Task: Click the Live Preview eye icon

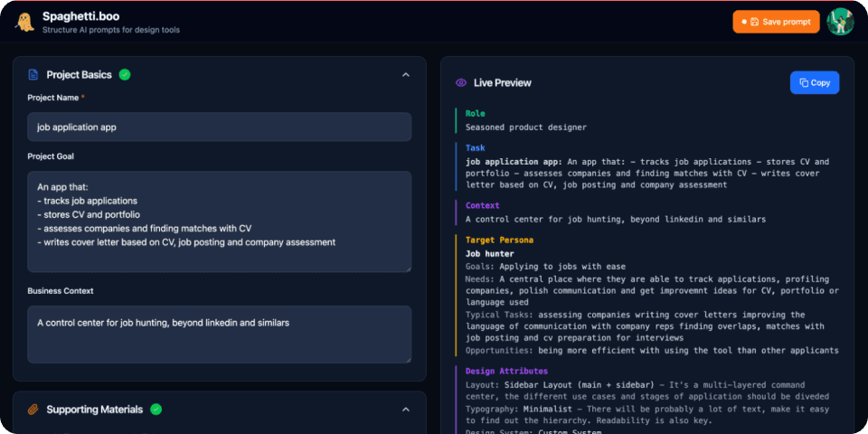Action: [460, 83]
